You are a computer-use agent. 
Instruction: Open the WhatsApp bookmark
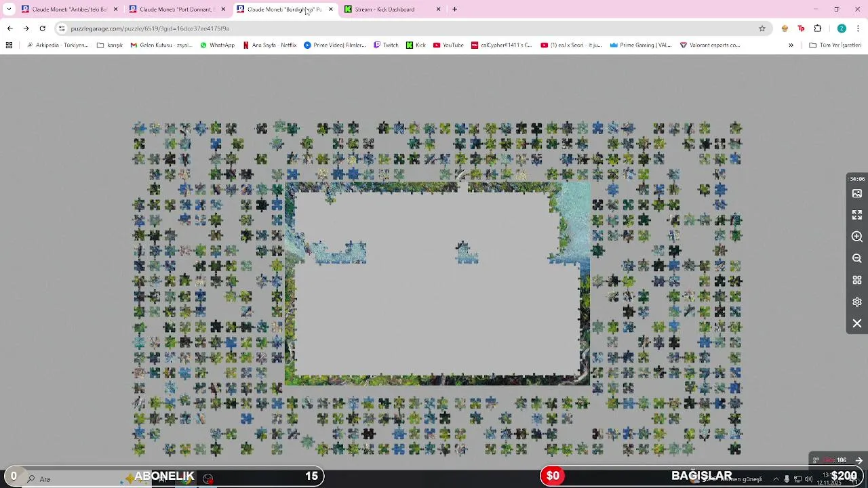(217, 45)
